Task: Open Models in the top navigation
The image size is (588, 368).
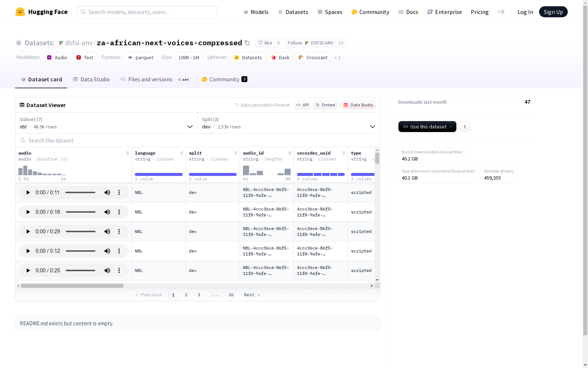Action: 256,12
